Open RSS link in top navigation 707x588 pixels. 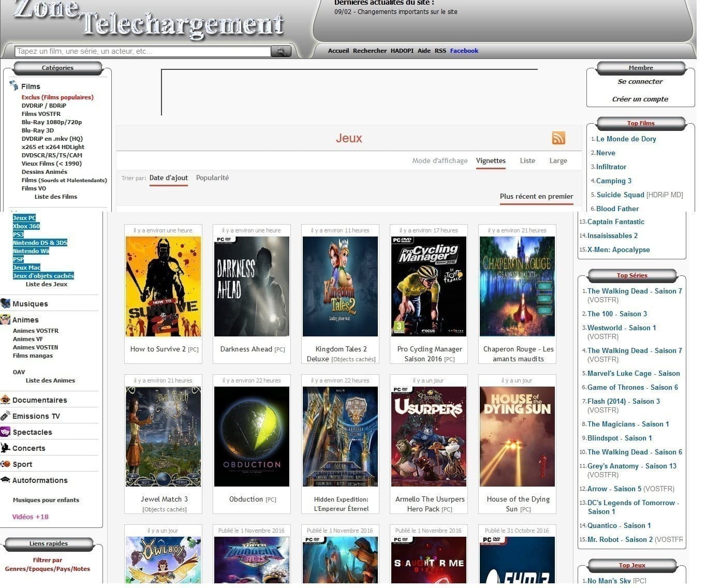pos(440,51)
